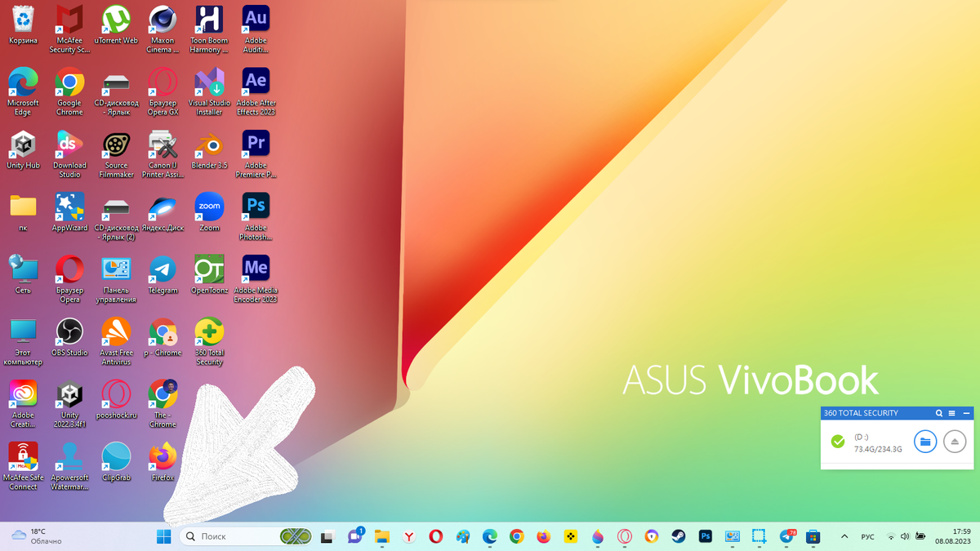Select Firefox desktop shortcut
This screenshot has width=980, height=551.
(x=163, y=462)
